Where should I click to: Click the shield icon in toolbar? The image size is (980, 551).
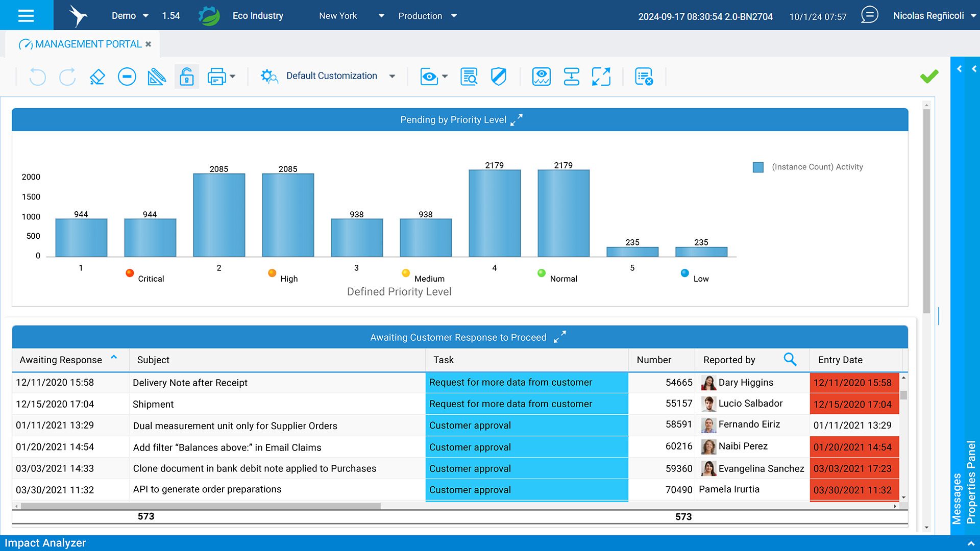click(498, 77)
